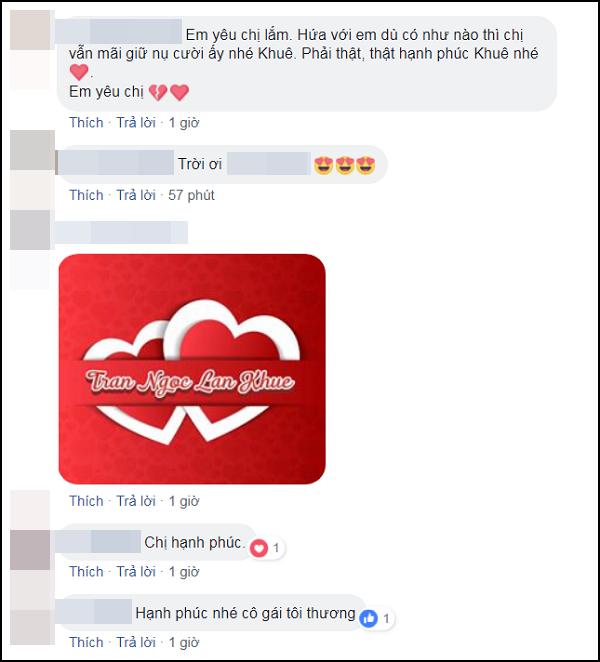Click Trả lời under 'Hạnh phúc nhé cô gái' comment
The image size is (600, 662).
point(136,642)
